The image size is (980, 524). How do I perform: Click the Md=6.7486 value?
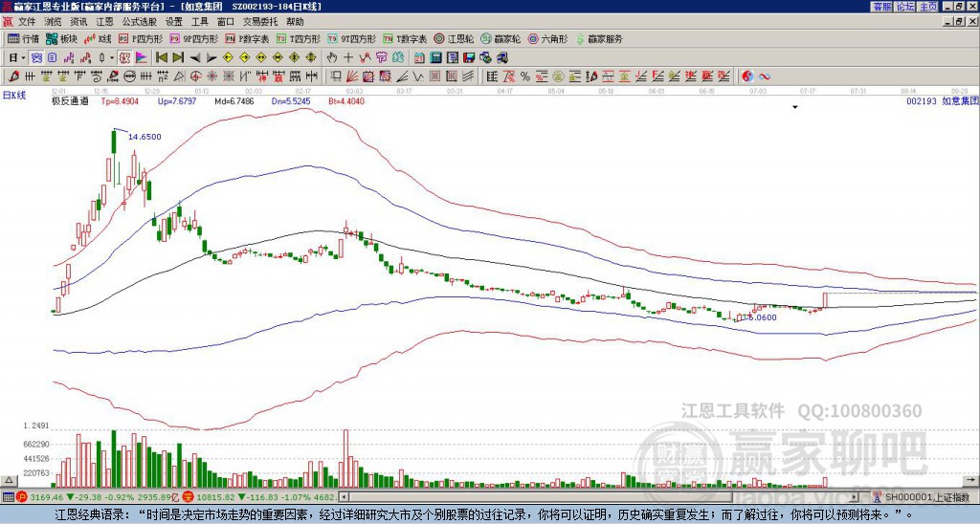(234, 100)
